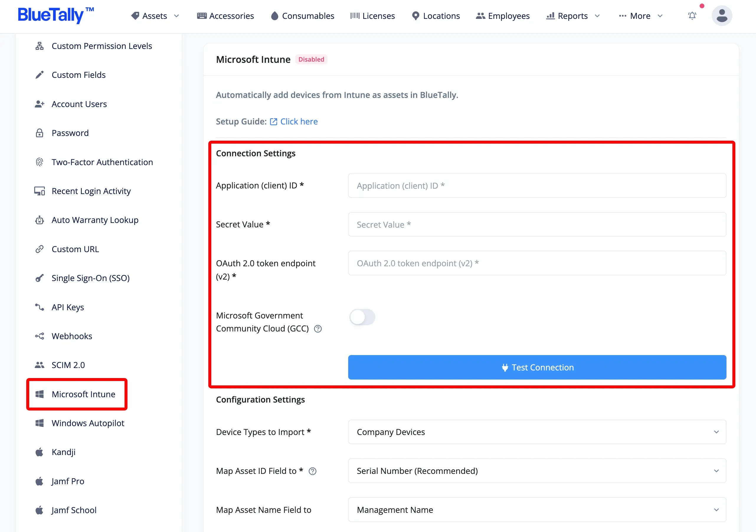Expand the Assets menu chevron

click(x=176, y=16)
